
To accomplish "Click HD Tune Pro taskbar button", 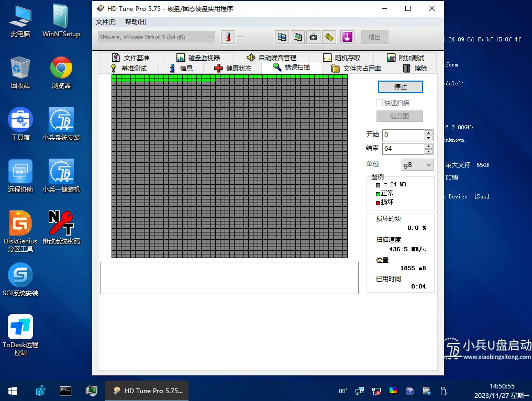I will point(147,391).
